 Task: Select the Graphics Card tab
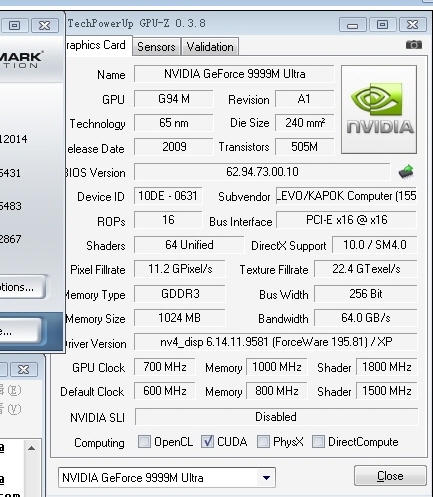98,45
